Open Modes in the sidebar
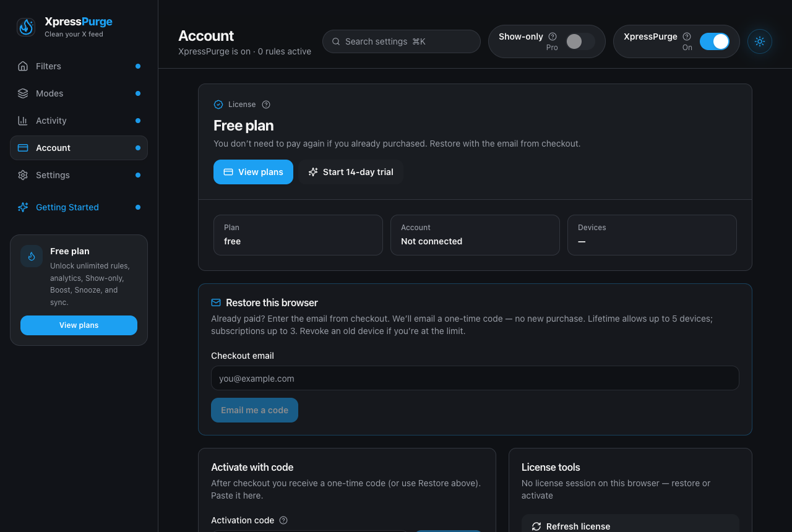This screenshot has width=792, height=532. (x=79, y=93)
